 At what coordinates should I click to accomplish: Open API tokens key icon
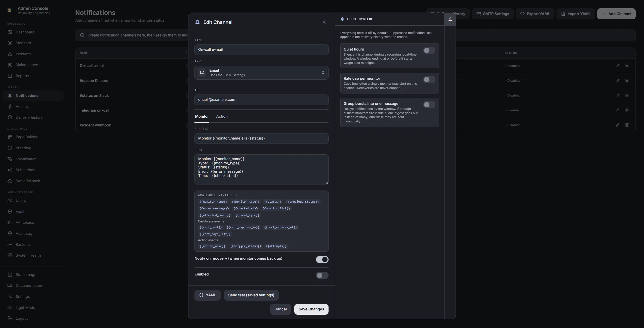coord(10,222)
